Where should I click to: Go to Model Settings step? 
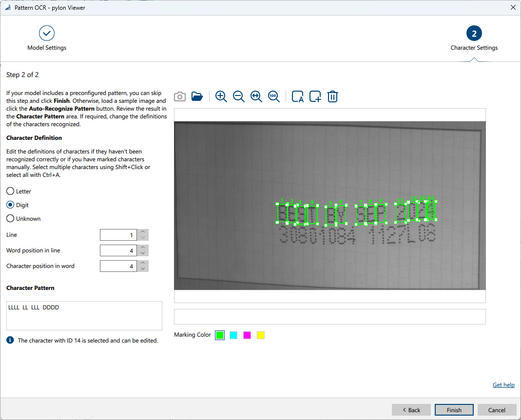click(x=47, y=38)
